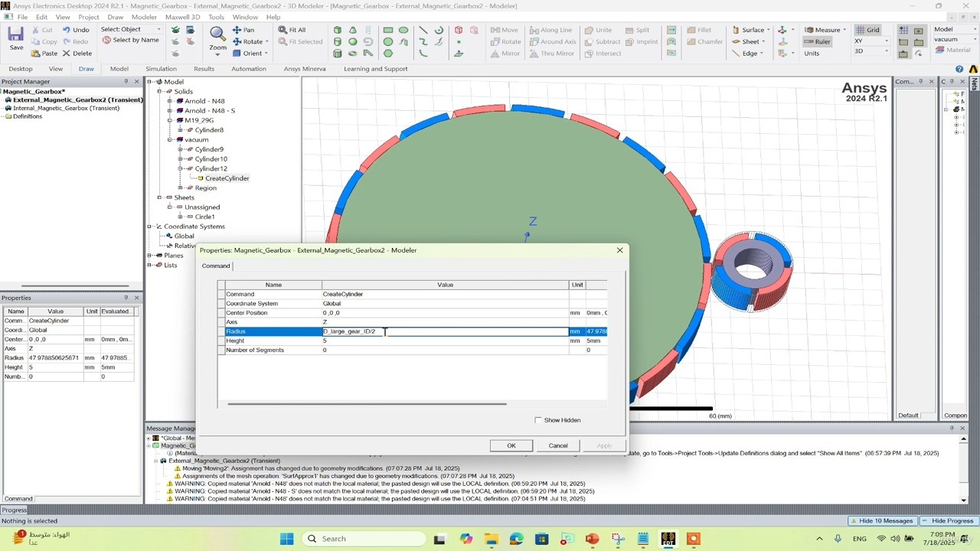Select the Pan tool
Image resolution: width=980 pixels, height=551 pixels.
pos(243,30)
